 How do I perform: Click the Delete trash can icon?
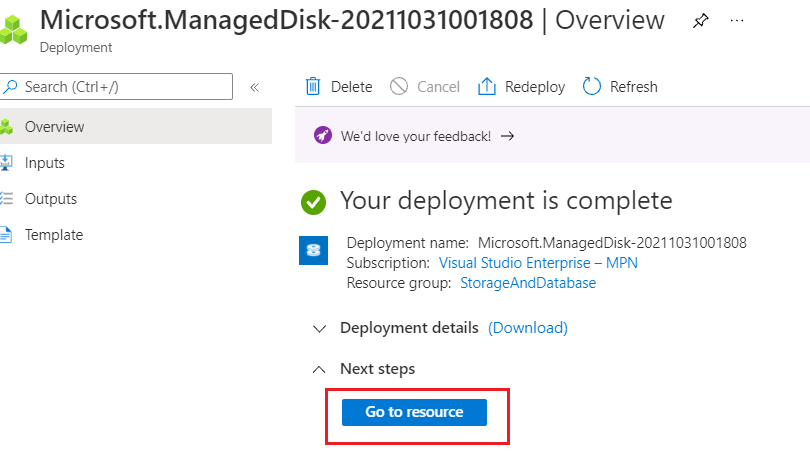313,86
